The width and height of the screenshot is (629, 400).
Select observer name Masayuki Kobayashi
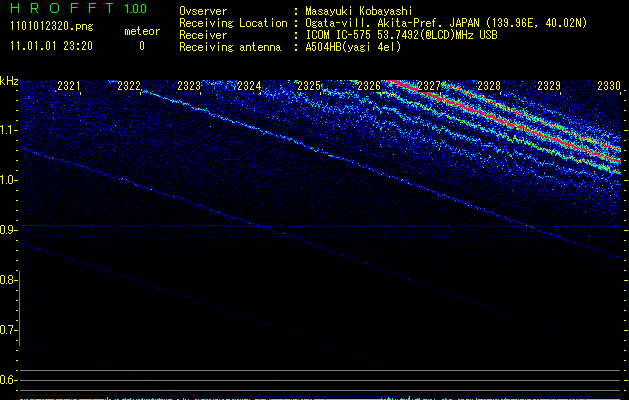(359, 11)
